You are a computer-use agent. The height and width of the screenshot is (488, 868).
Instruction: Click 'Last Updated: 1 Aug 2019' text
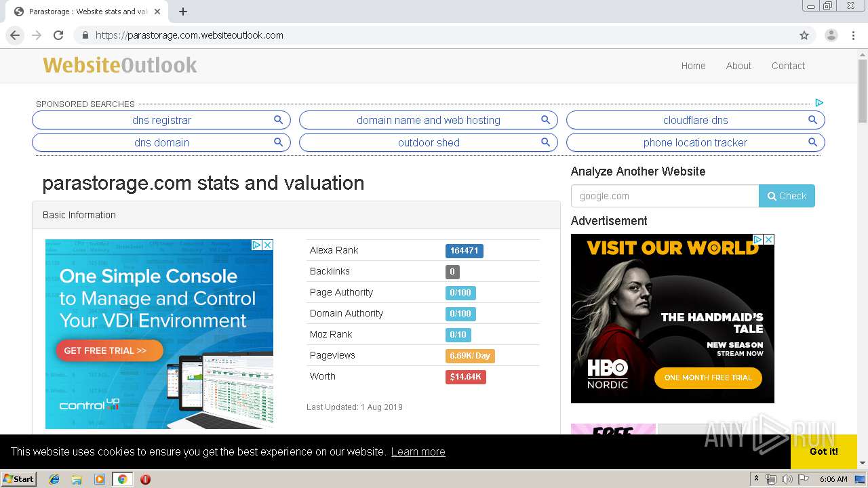coord(355,407)
